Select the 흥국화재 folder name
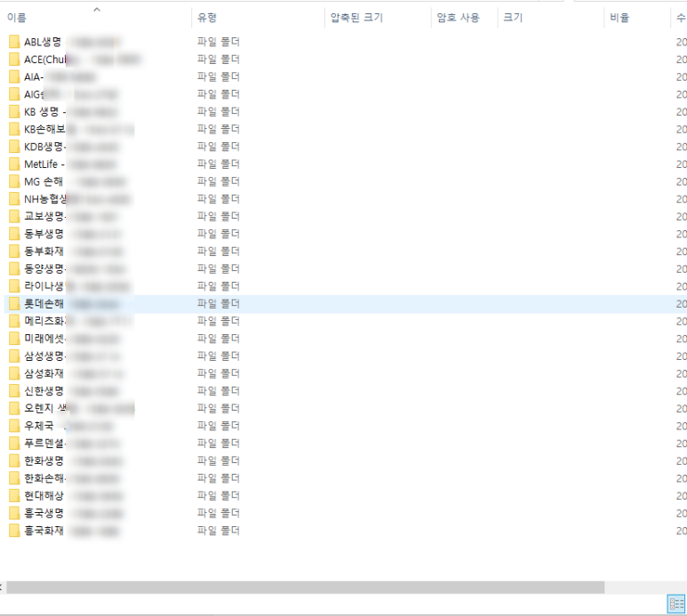Screen dimensions: 687x616 (44, 531)
